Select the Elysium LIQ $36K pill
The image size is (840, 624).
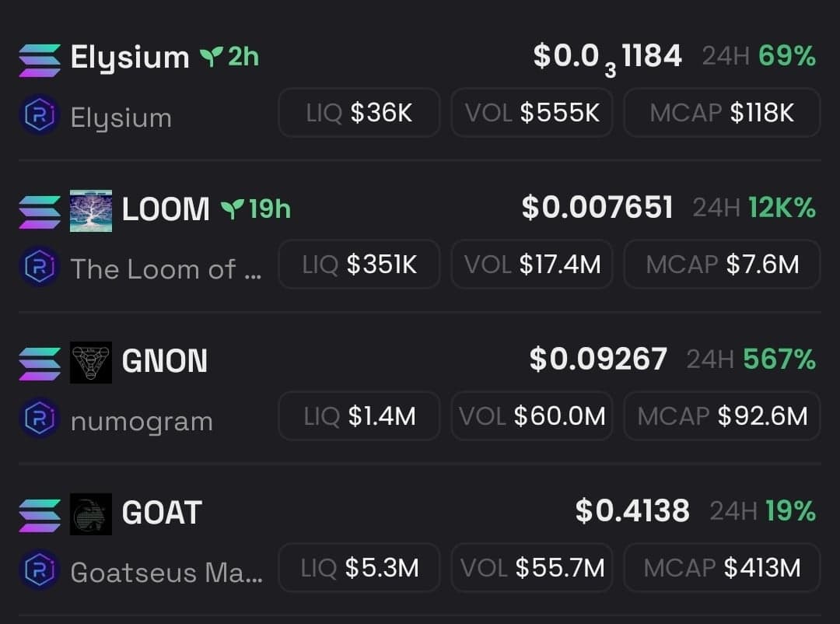pyautogui.click(x=359, y=113)
